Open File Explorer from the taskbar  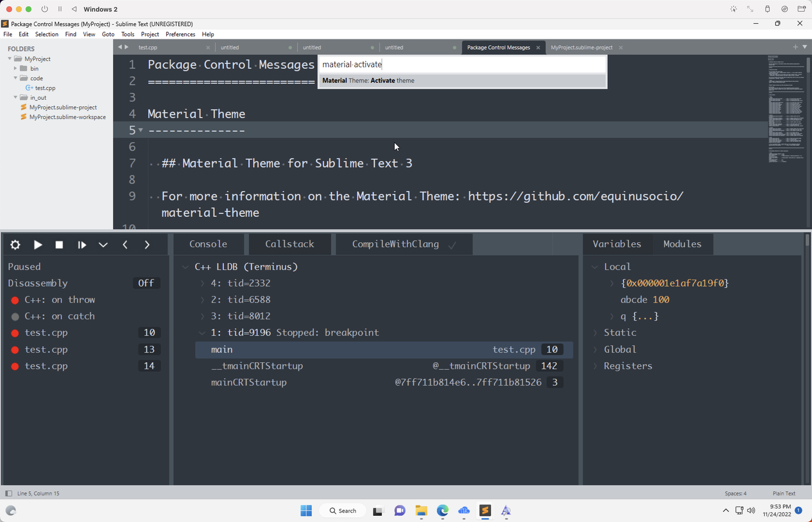click(421, 511)
